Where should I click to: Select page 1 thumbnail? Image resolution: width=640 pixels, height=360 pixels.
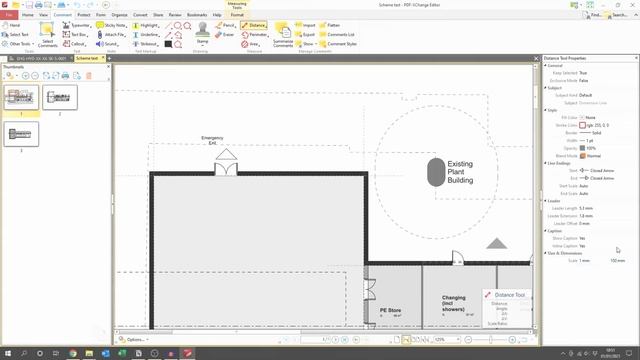coord(21,97)
